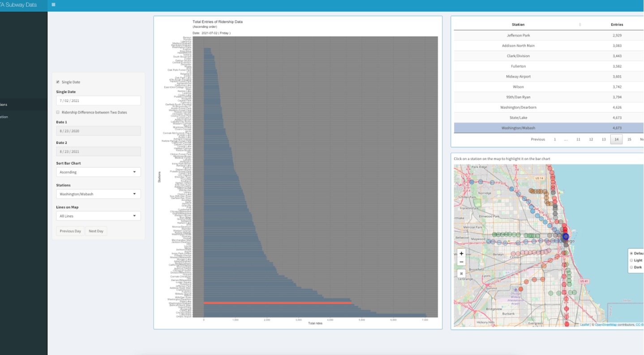
Task: Open sidebar menu item ending in 'ation'
Action: [x=24, y=117]
